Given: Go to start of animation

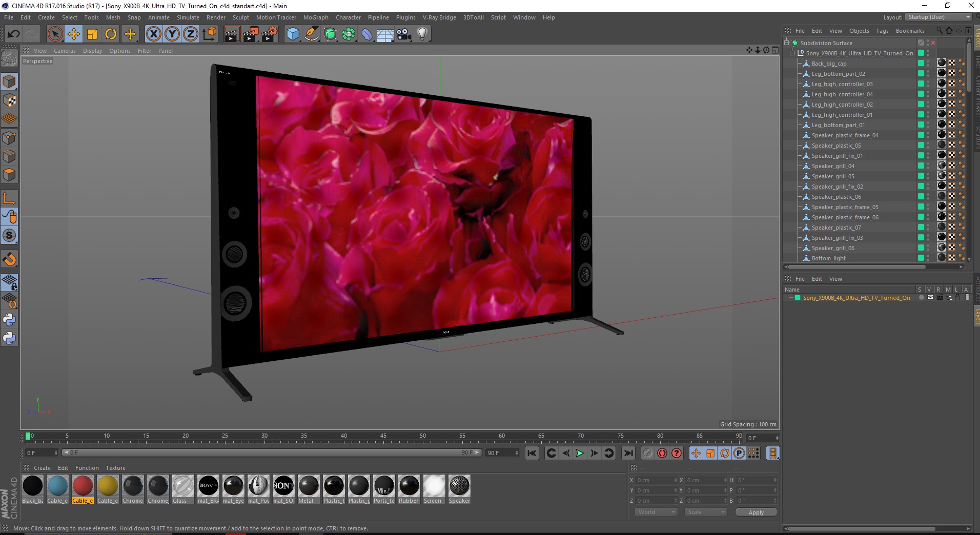Looking at the screenshot, I should [532, 453].
